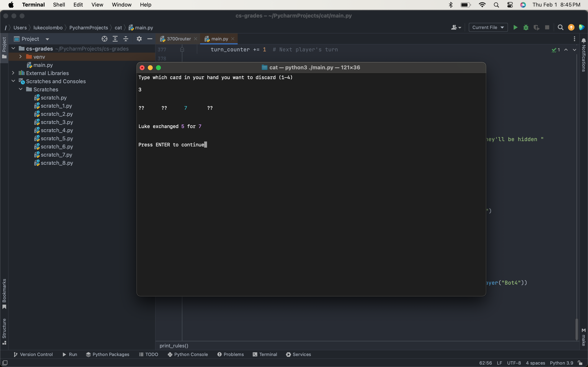Expand the venv folder
This screenshot has width=588, height=367.
coord(21,56)
